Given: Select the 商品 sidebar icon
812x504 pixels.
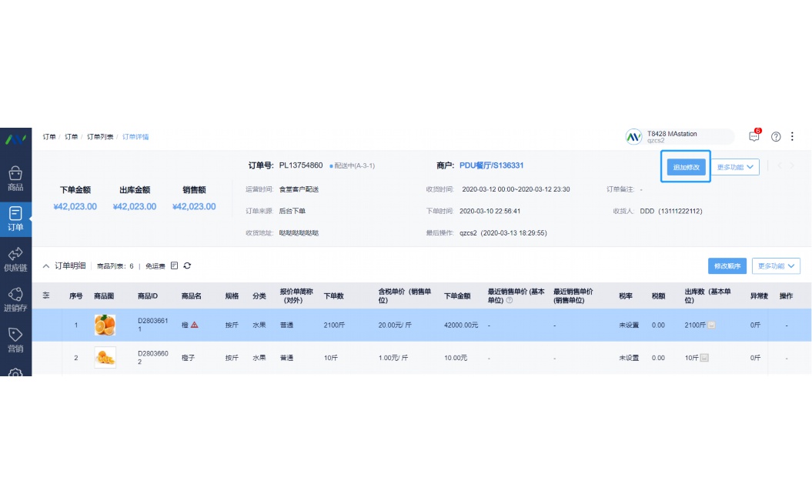Looking at the screenshot, I should 15,174.
